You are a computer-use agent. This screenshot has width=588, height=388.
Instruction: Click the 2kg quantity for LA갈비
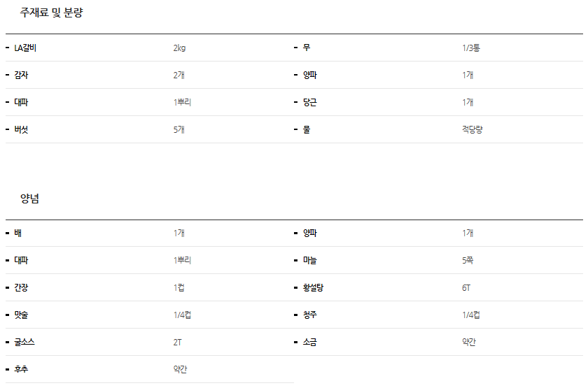pos(179,48)
